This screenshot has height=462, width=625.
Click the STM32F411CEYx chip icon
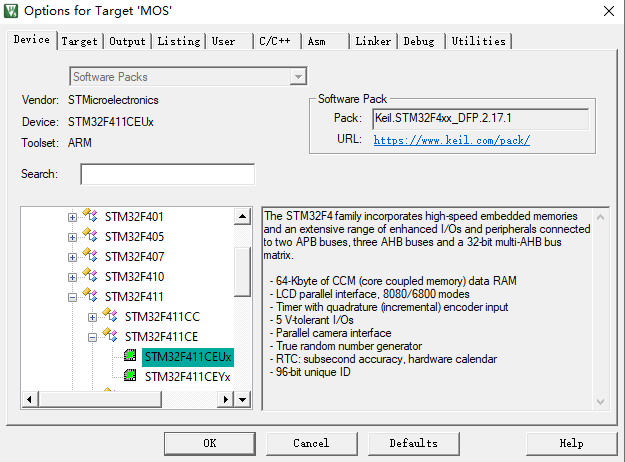pyautogui.click(x=130, y=375)
